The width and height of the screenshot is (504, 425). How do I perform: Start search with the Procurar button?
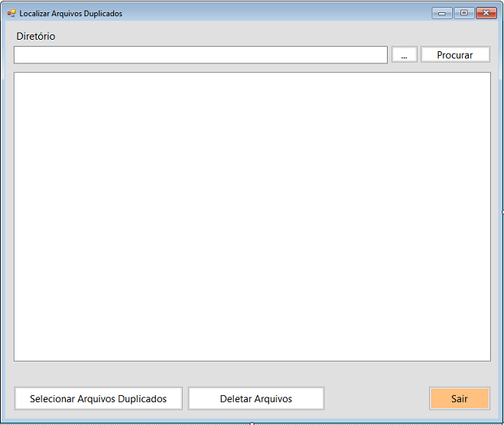[x=455, y=54]
